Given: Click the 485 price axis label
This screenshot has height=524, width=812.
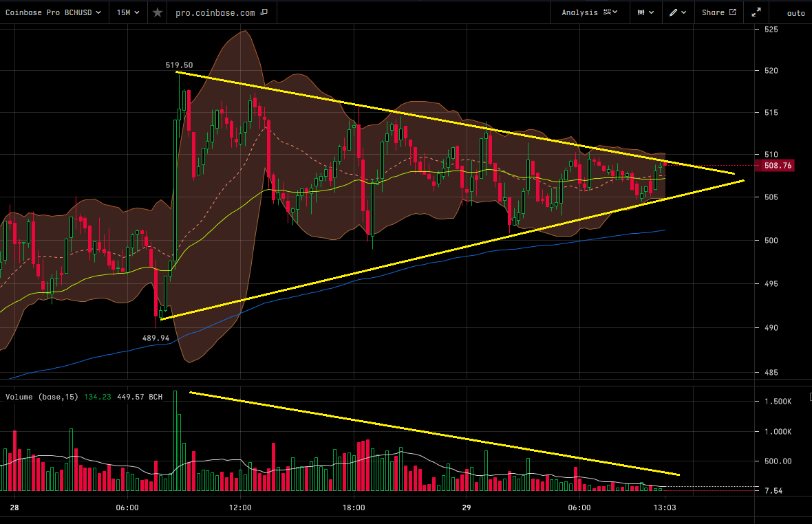Looking at the screenshot, I should click(x=771, y=373).
